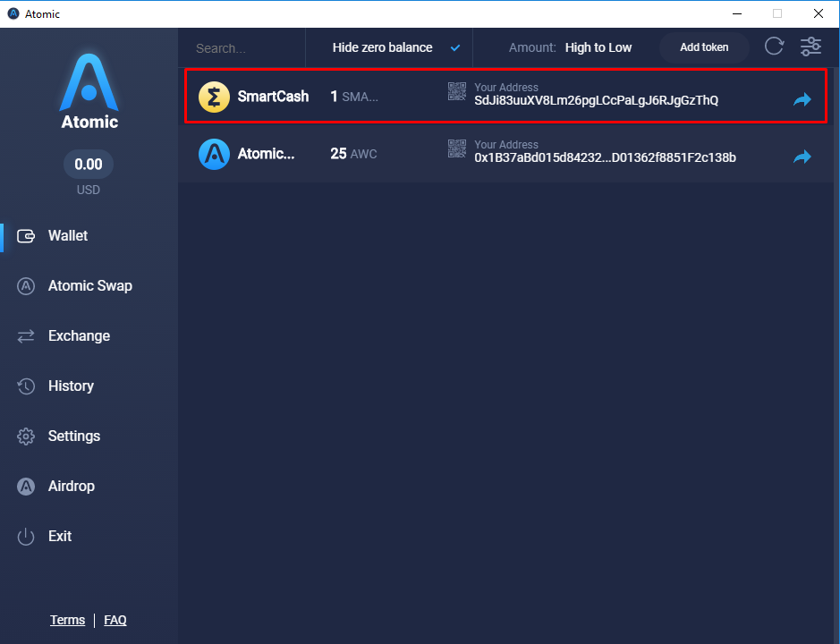The image size is (840, 644).
Task: Open Settings from the sidebar
Action: coord(74,436)
